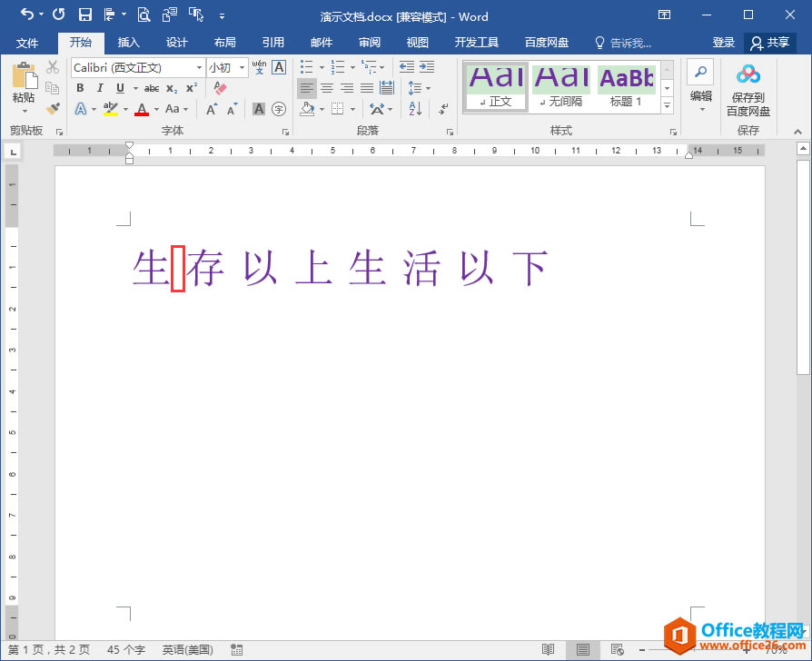This screenshot has width=812, height=661.
Task: Switch to 布局 Layout tab
Action: coord(224,43)
